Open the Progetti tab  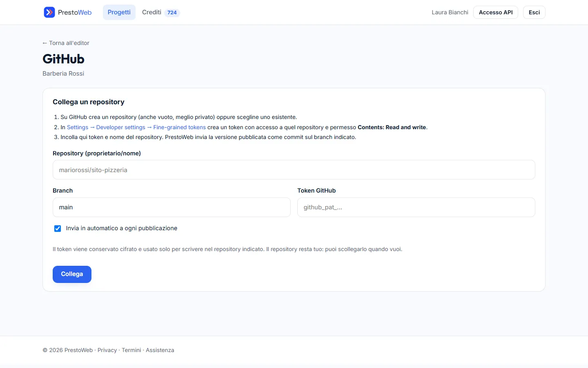(119, 12)
